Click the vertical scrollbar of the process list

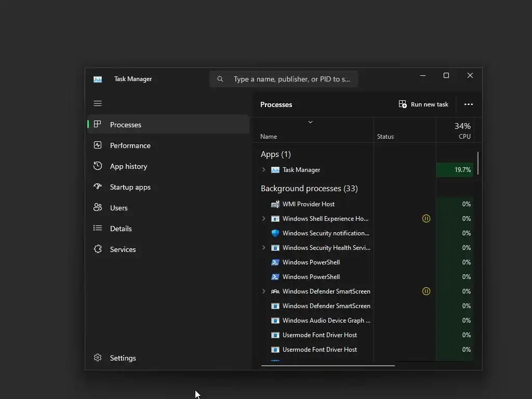pos(478,163)
